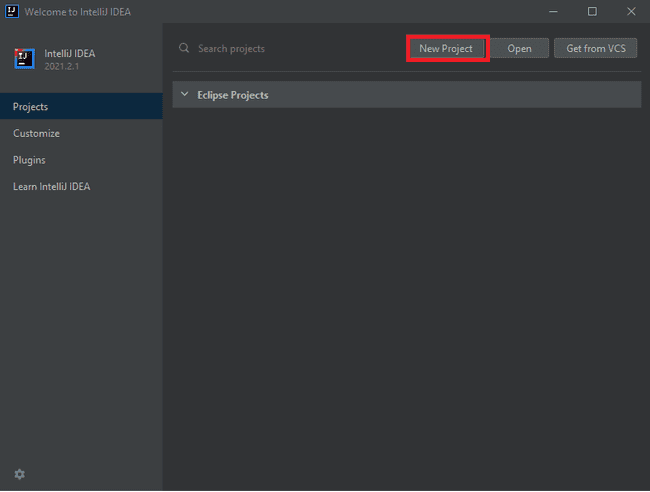Click Get from VCS button
Viewport: 650px width, 492px height.
(x=596, y=48)
